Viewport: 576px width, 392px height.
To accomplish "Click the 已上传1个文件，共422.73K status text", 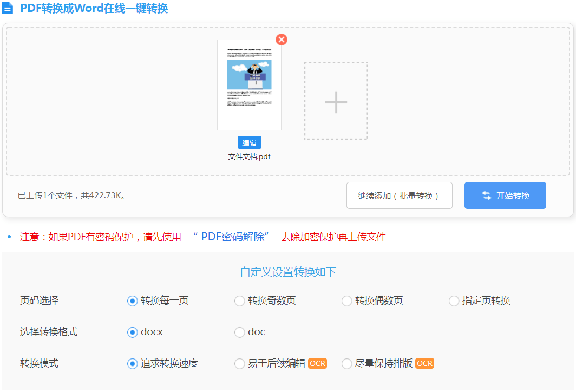I will coord(72,195).
